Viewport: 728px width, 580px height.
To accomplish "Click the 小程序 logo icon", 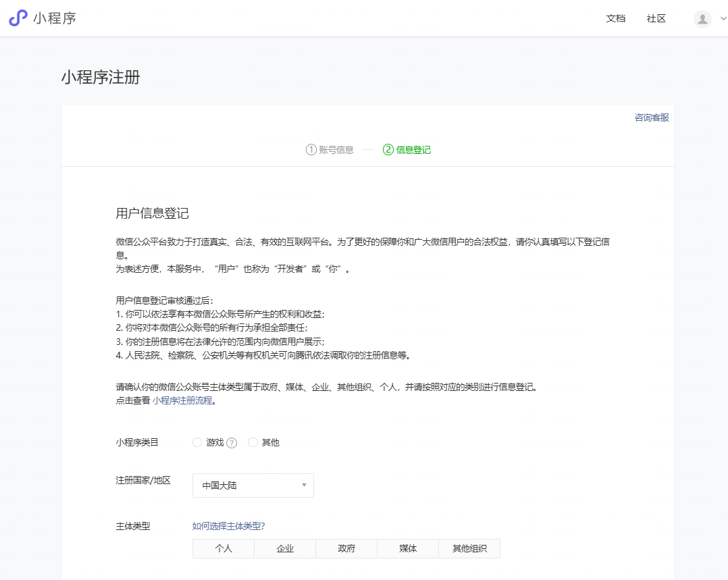I will click(18, 18).
